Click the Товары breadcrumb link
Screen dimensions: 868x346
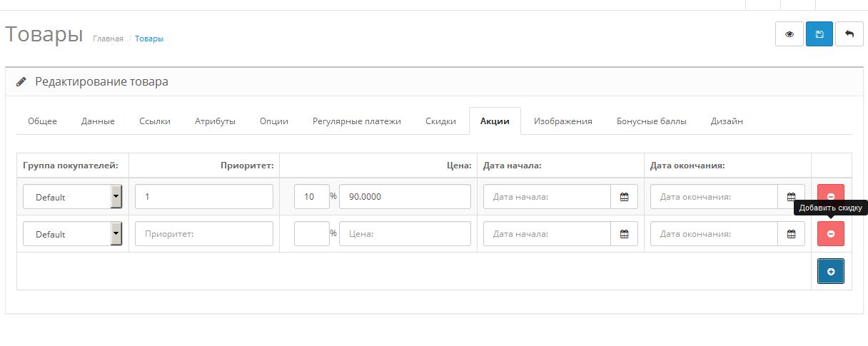[149, 39]
